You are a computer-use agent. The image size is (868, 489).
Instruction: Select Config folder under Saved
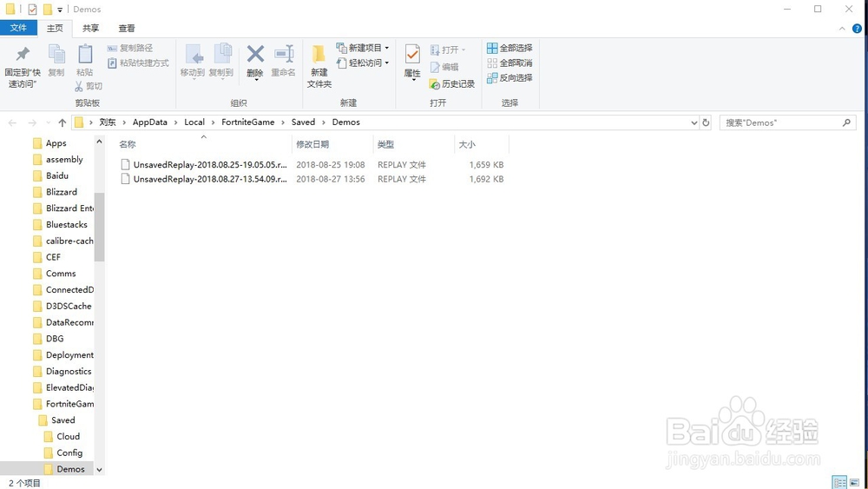click(69, 453)
